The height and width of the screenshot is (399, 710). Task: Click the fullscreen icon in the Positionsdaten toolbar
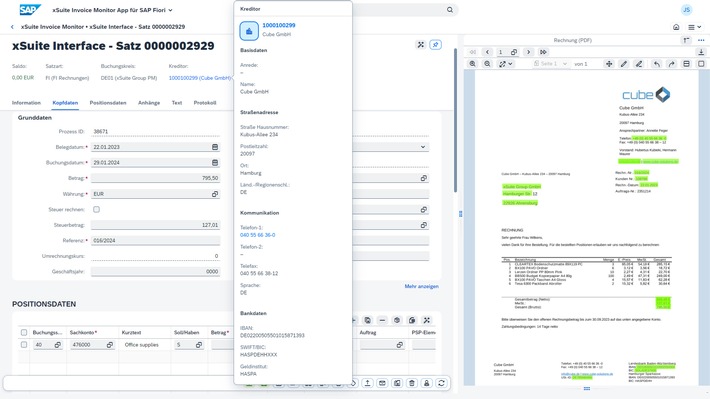(x=427, y=320)
